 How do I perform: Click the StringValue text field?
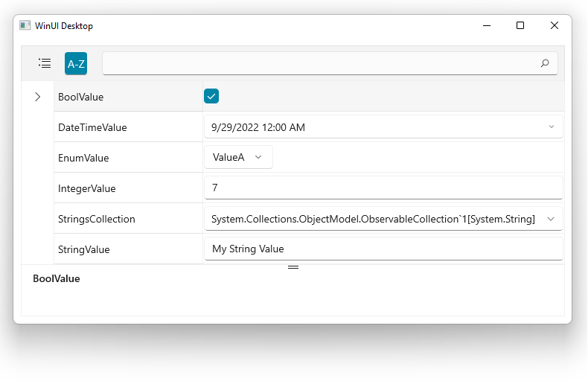tap(383, 249)
